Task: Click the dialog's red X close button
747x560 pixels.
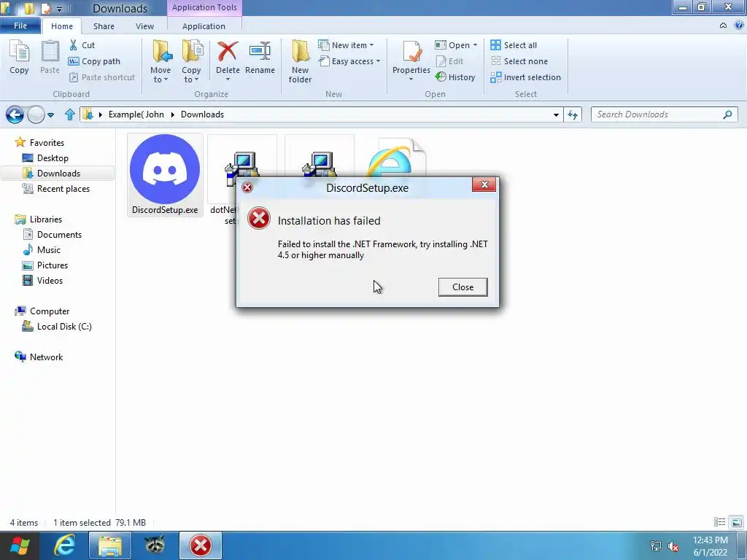Action: 484,184
